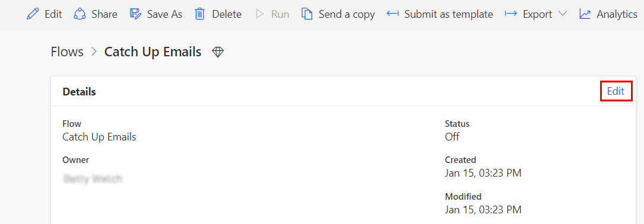Open the Analytics toolbar item

[617, 14]
